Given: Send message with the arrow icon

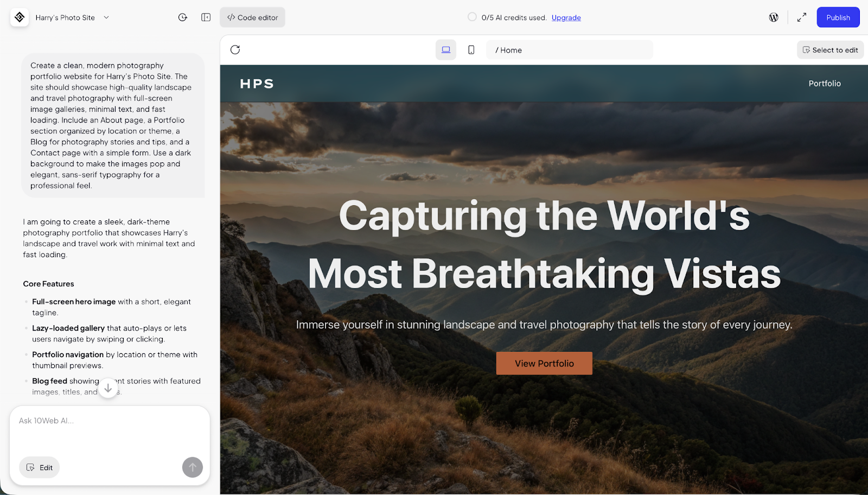Looking at the screenshot, I should (192, 467).
